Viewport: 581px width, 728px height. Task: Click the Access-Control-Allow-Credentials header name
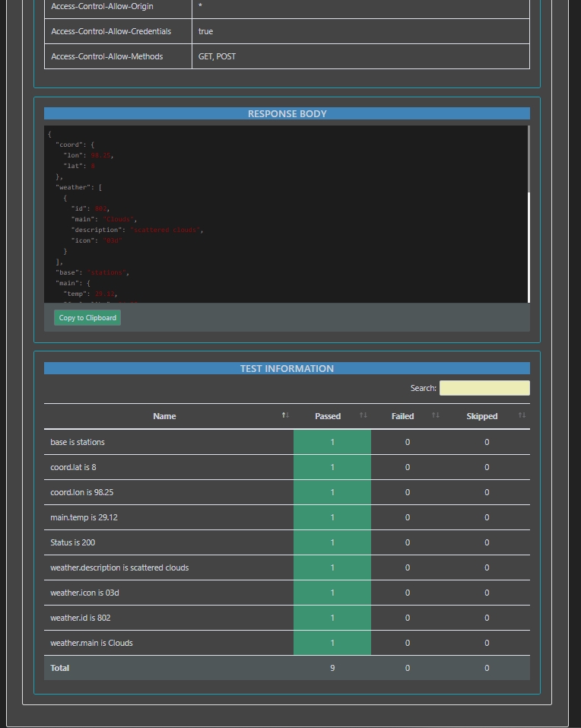point(111,31)
